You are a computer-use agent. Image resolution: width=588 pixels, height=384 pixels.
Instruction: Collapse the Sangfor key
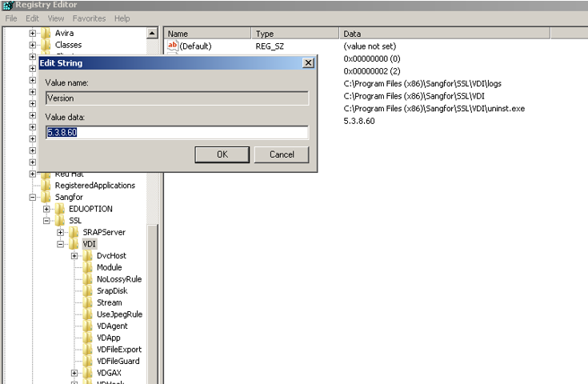click(33, 198)
